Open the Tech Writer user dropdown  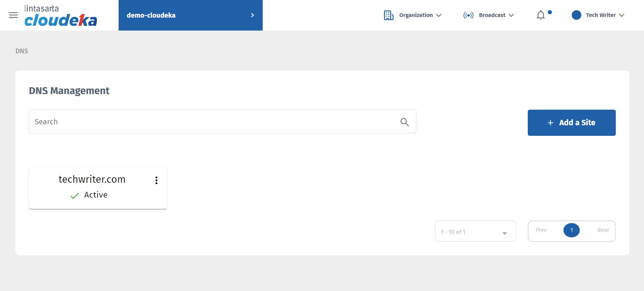click(605, 15)
